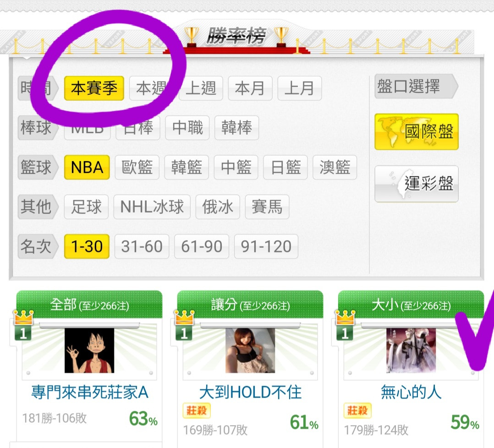Open 專門來串死莊家A Luffy avatar

(x=89, y=350)
